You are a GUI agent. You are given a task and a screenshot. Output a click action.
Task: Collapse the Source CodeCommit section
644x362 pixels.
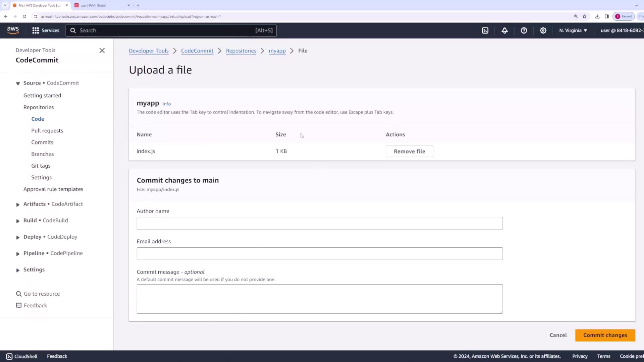(x=18, y=83)
